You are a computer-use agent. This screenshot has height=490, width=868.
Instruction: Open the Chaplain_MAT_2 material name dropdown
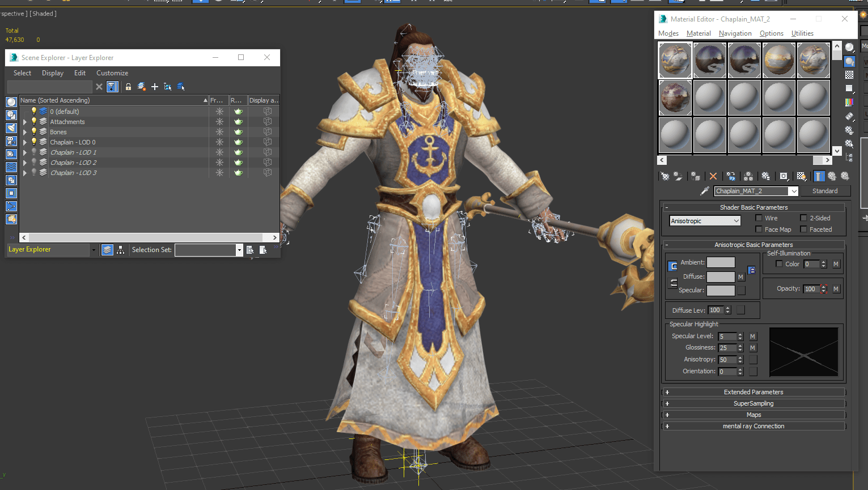(x=794, y=191)
